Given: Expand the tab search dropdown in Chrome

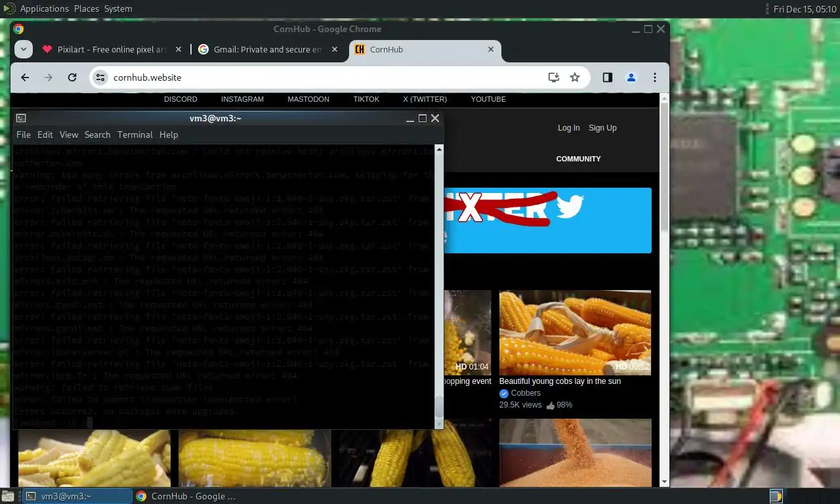Looking at the screenshot, I should pyautogui.click(x=24, y=49).
